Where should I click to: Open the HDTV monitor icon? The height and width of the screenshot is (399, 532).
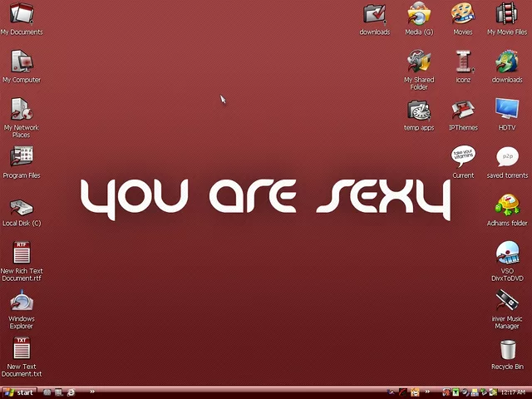coord(507,115)
